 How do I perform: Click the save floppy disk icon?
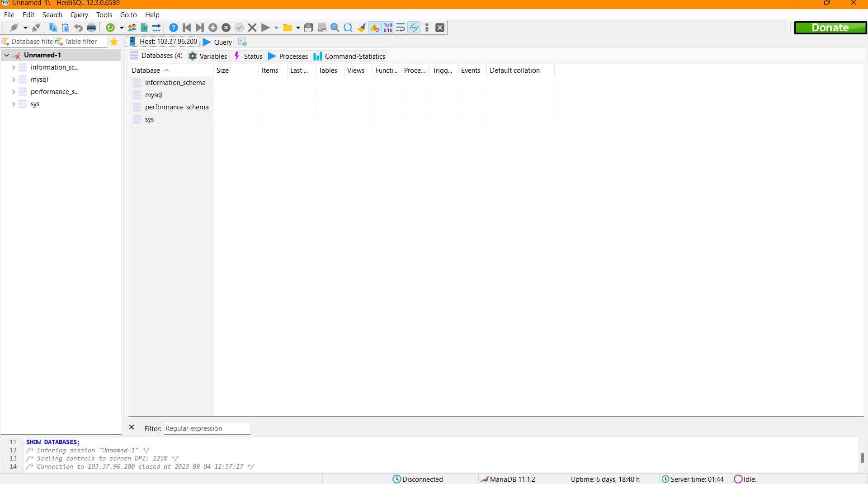click(x=309, y=28)
